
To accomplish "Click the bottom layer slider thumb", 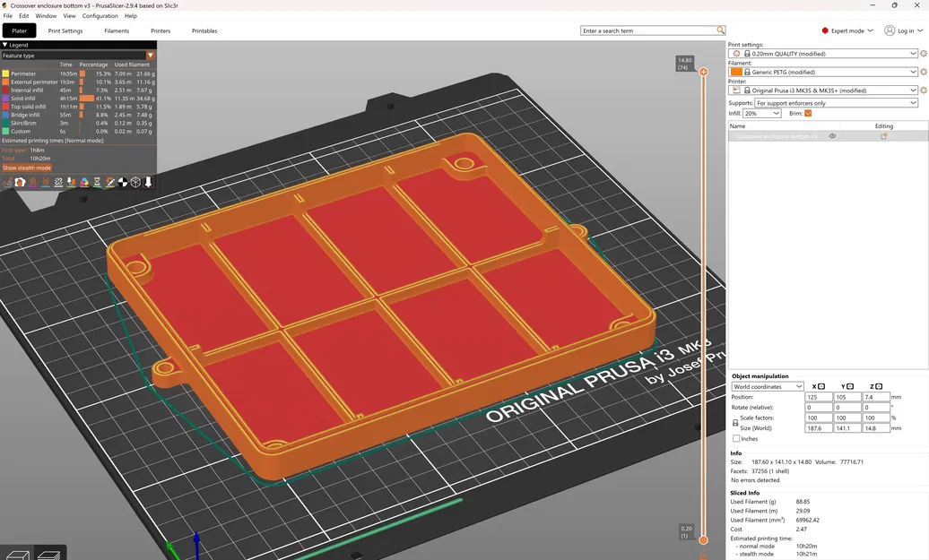I will (703, 540).
